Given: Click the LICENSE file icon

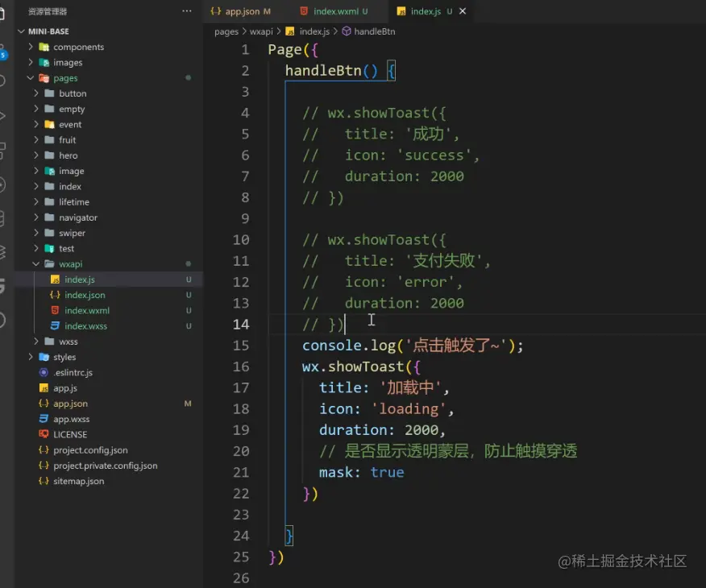Looking at the screenshot, I should point(44,434).
